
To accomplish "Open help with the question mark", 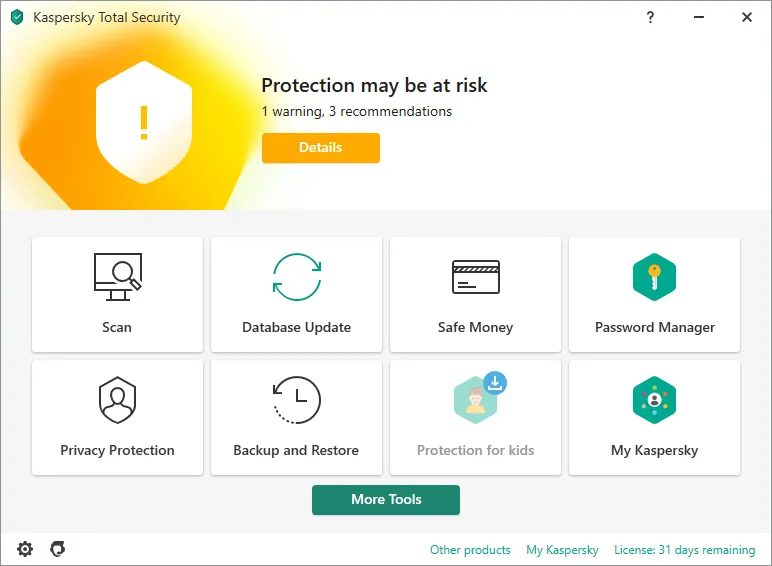I will point(650,17).
